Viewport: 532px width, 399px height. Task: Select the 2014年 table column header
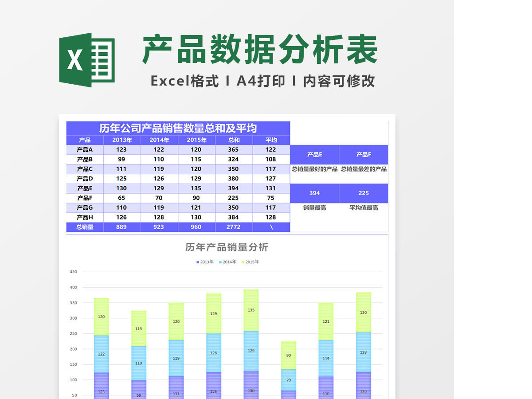[159, 140]
